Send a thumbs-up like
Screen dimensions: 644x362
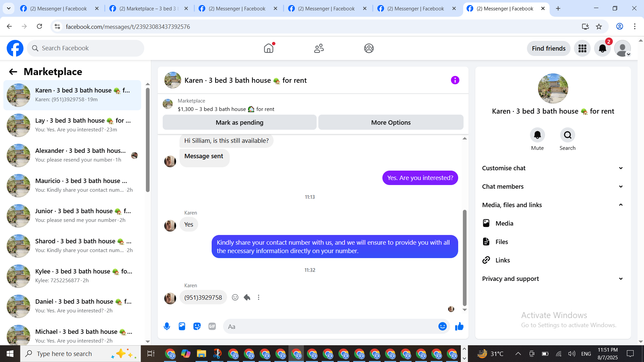pyautogui.click(x=459, y=326)
